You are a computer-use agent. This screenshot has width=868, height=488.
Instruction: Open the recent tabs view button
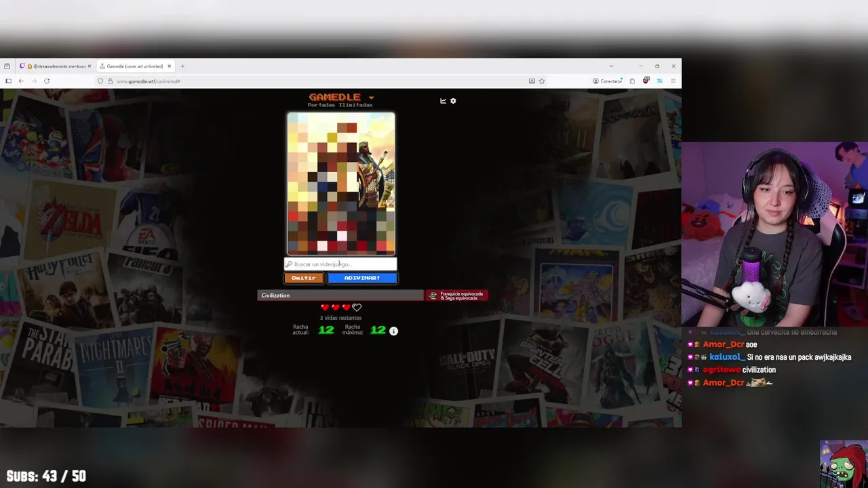coord(7,66)
